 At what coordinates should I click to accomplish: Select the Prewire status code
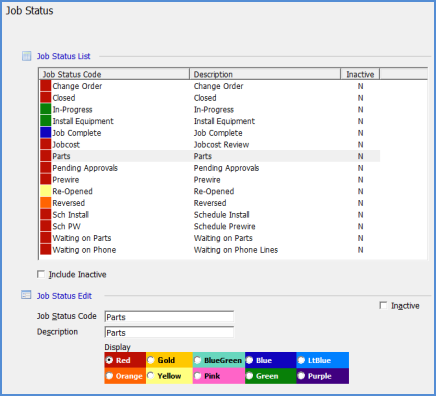(66, 179)
